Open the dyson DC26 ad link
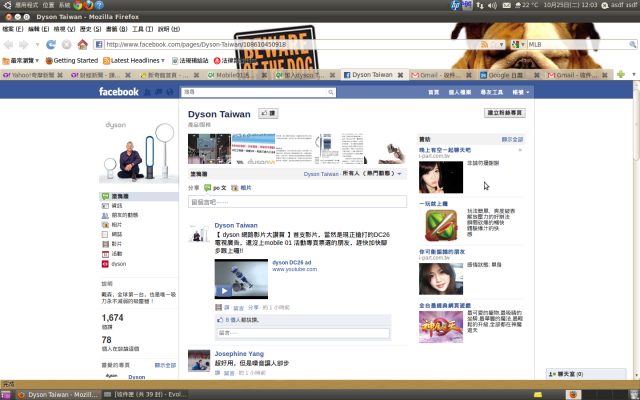640x400 pixels. (x=291, y=262)
